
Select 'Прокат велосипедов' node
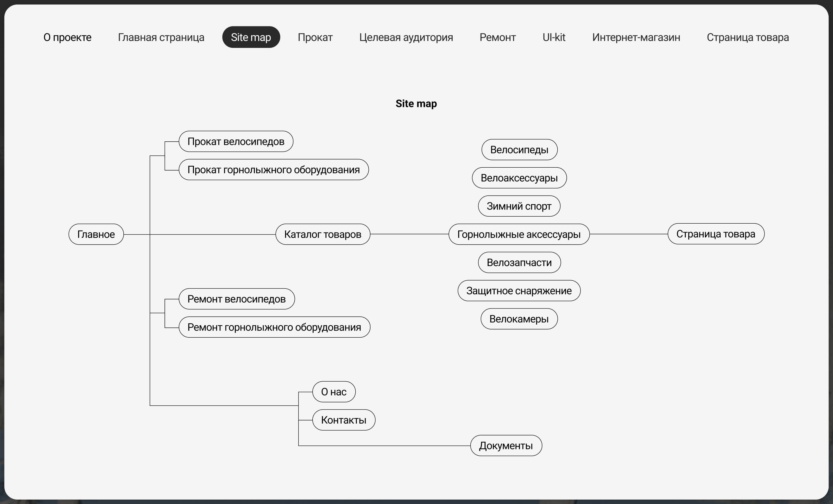pos(236,141)
